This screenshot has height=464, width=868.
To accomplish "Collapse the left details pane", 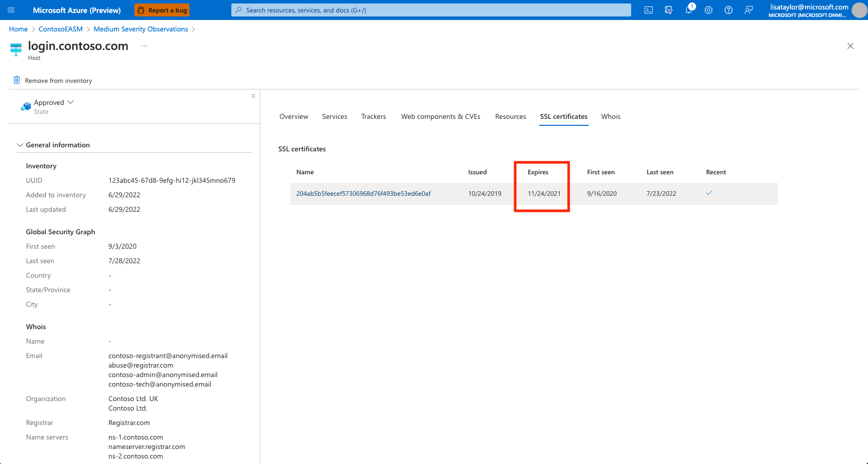I will click(x=253, y=95).
